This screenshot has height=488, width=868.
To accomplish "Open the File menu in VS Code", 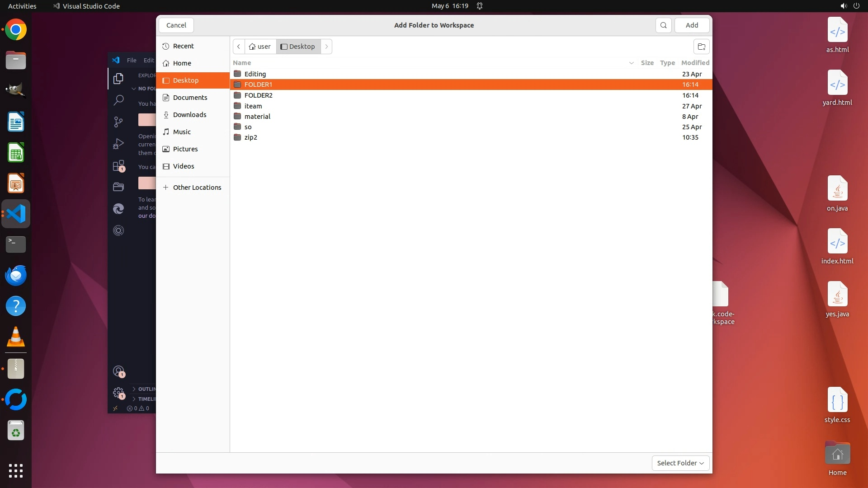I will [132, 60].
